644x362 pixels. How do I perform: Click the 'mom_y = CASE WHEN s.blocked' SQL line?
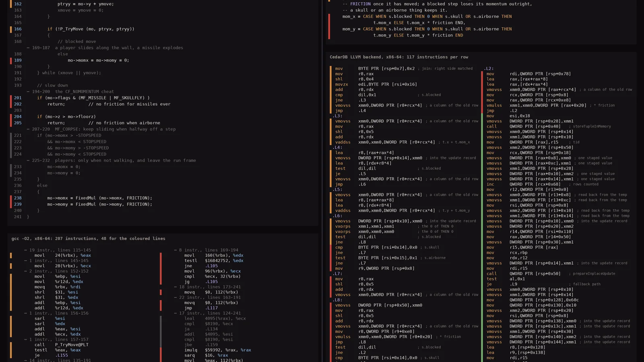(x=427, y=29)
